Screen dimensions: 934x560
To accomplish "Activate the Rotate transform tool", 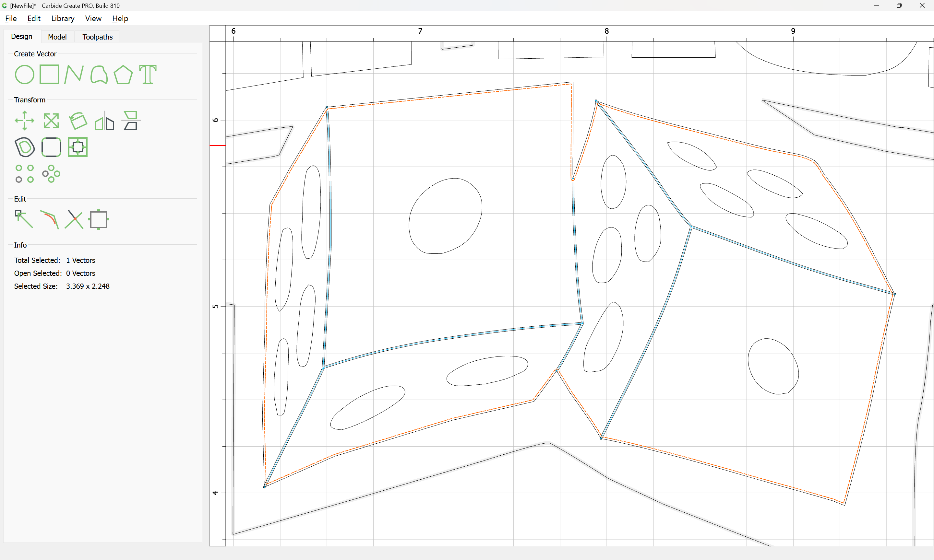I will 78,121.
